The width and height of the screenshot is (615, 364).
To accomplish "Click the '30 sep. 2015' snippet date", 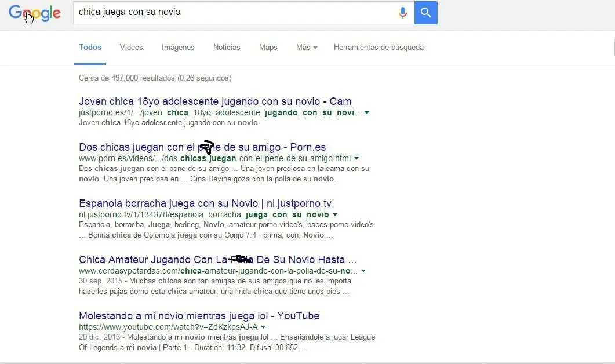I will (x=100, y=281).
